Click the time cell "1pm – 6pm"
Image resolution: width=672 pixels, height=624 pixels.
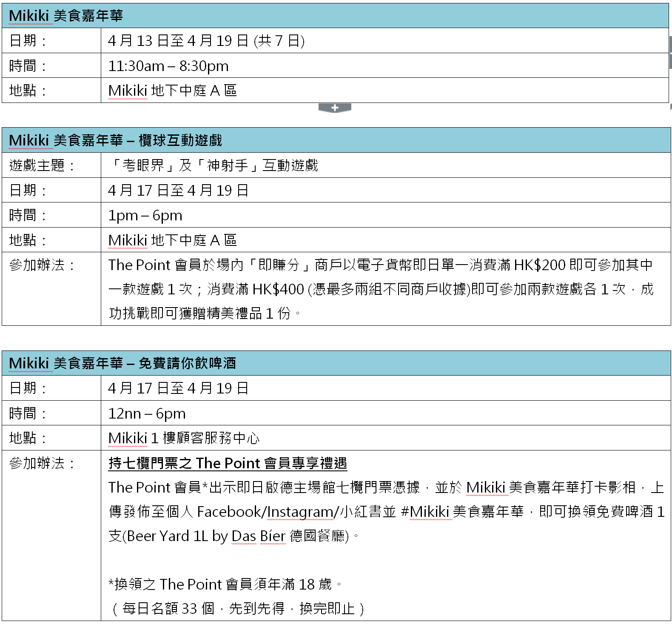(x=145, y=216)
